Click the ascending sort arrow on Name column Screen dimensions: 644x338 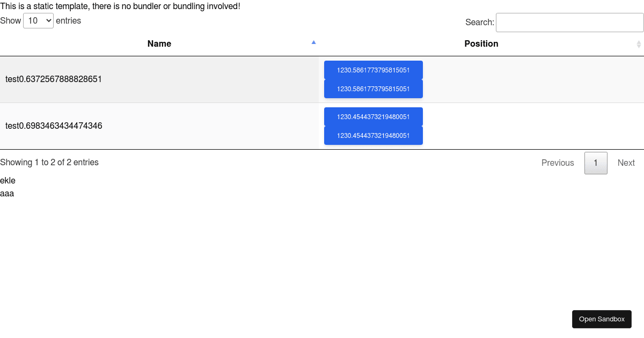313,42
